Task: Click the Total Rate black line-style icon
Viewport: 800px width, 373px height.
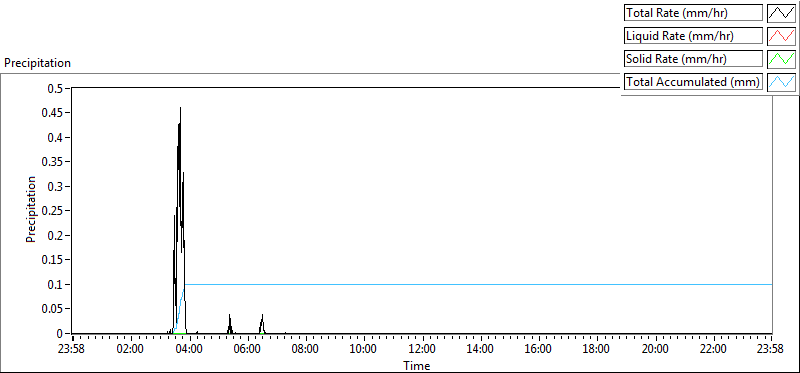Action: tap(781, 13)
